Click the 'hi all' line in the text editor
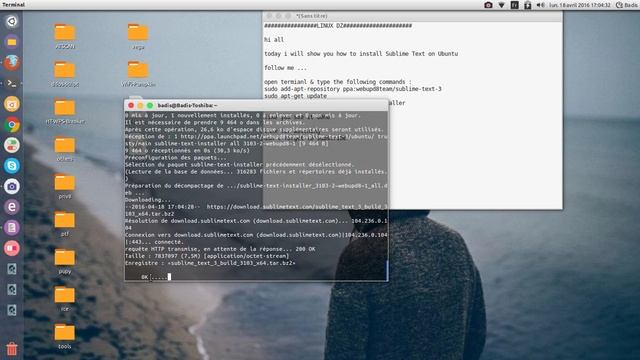 (x=274, y=40)
